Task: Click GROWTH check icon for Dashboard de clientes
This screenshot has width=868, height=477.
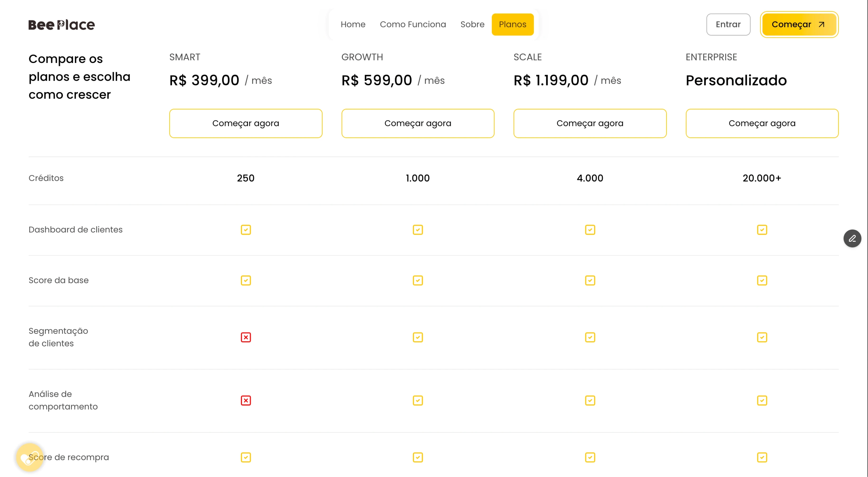Action: (418, 230)
